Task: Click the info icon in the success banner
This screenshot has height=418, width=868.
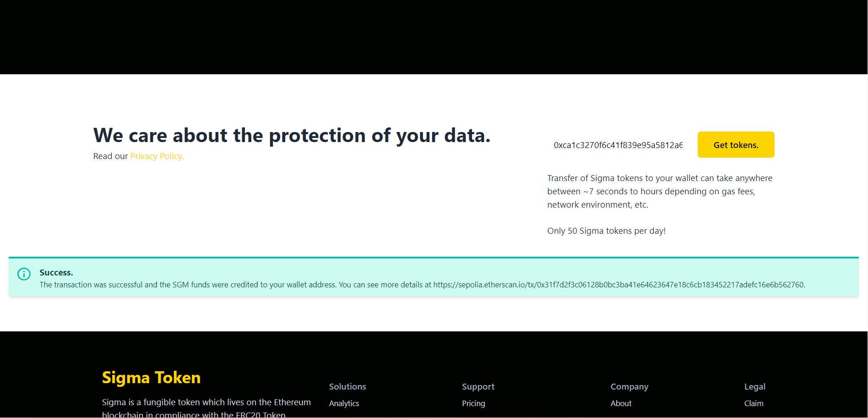Action: pos(24,274)
